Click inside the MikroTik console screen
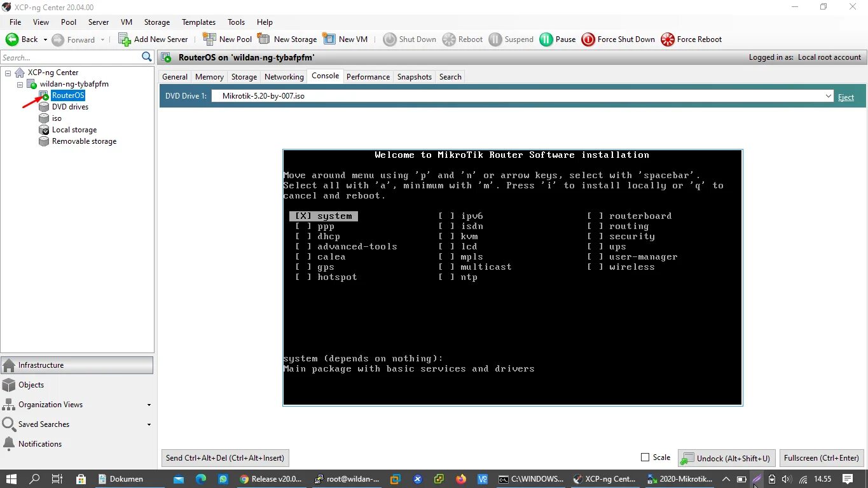Screen dimensions: 868x488 tap(513, 277)
